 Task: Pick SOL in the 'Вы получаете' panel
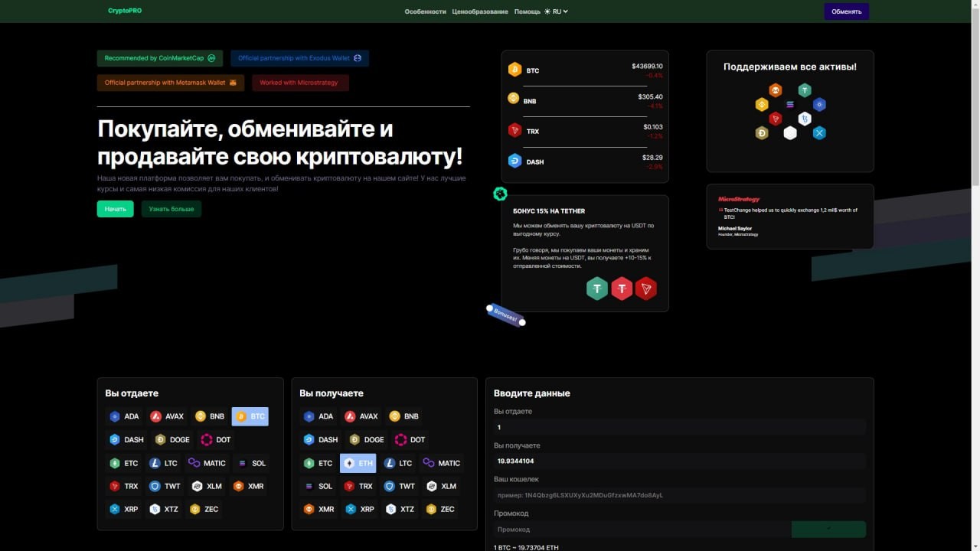coord(319,486)
